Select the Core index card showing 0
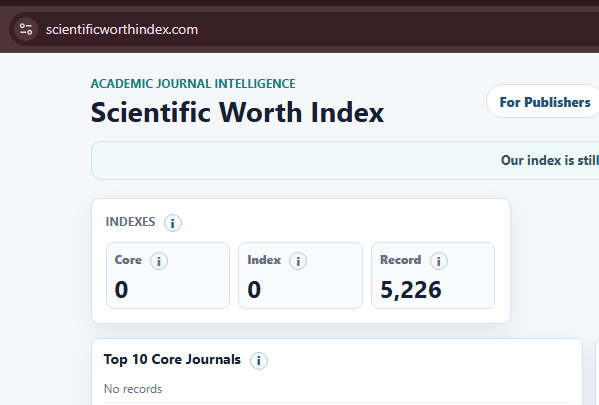 168,275
